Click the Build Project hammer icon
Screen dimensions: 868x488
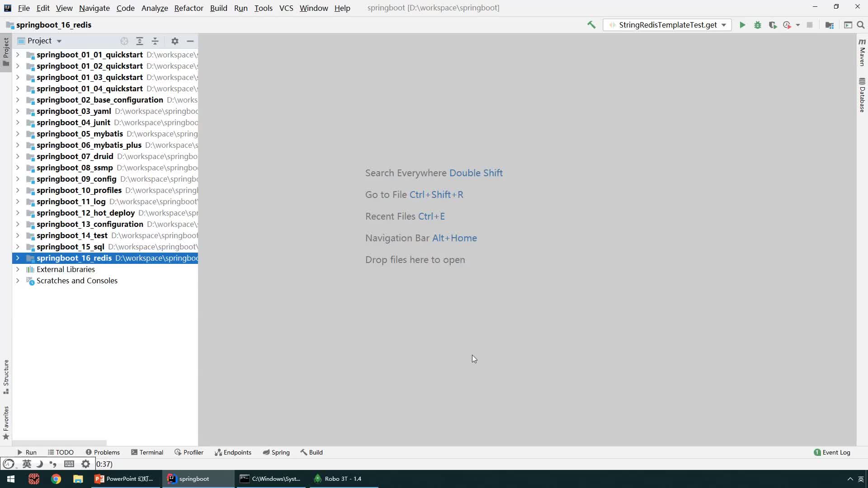pos(591,25)
